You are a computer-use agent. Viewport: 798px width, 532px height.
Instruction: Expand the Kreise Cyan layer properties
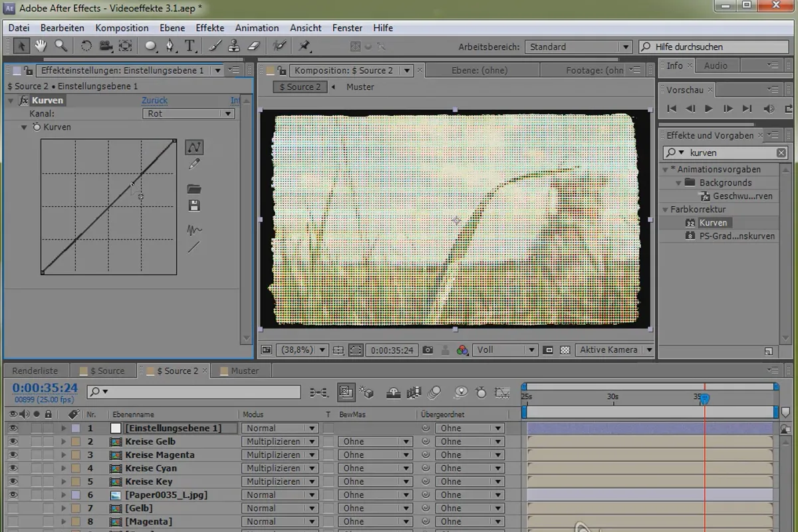click(x=64, y=468)
